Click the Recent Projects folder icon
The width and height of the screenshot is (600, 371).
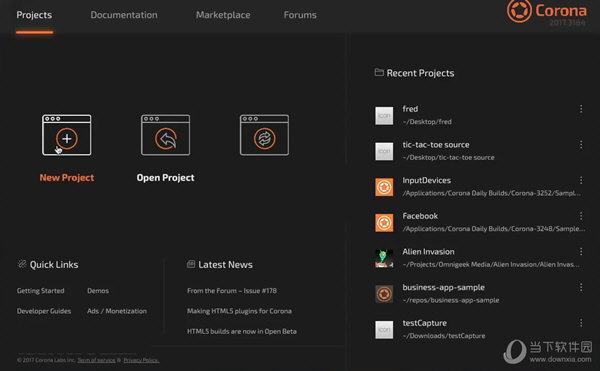coord(379,72)
